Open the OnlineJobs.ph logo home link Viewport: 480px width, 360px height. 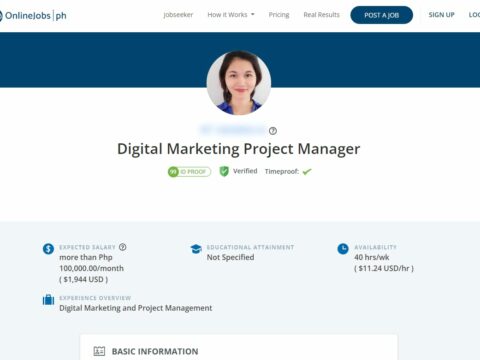coord(33,15)
